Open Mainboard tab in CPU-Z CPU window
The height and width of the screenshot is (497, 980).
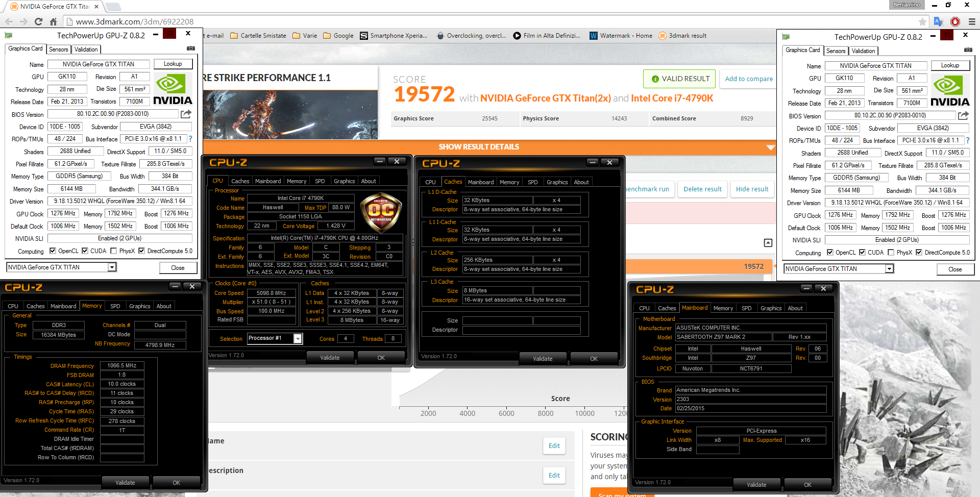[268, 181]
